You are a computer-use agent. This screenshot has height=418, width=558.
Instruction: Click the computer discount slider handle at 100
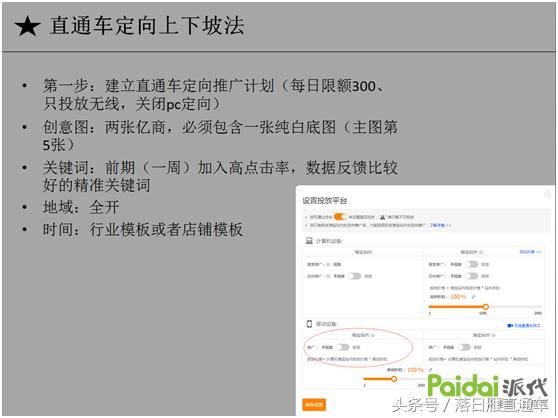point(485,307)
